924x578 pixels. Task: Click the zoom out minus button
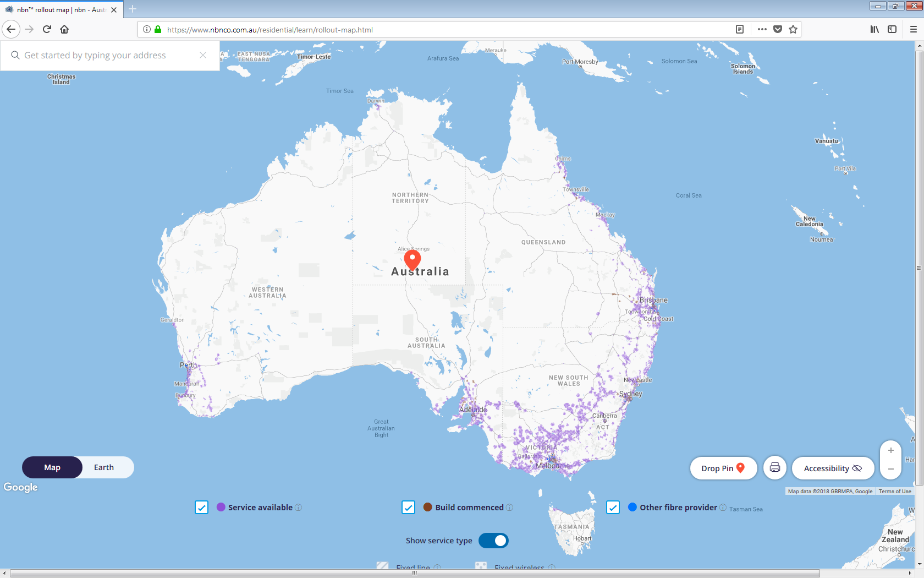890,469
